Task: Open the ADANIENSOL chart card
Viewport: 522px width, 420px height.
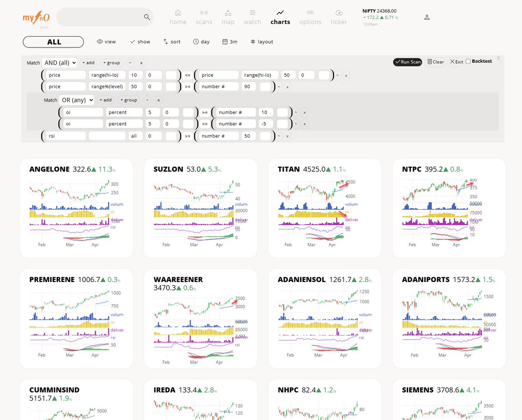Action: [x=325, y=319]
